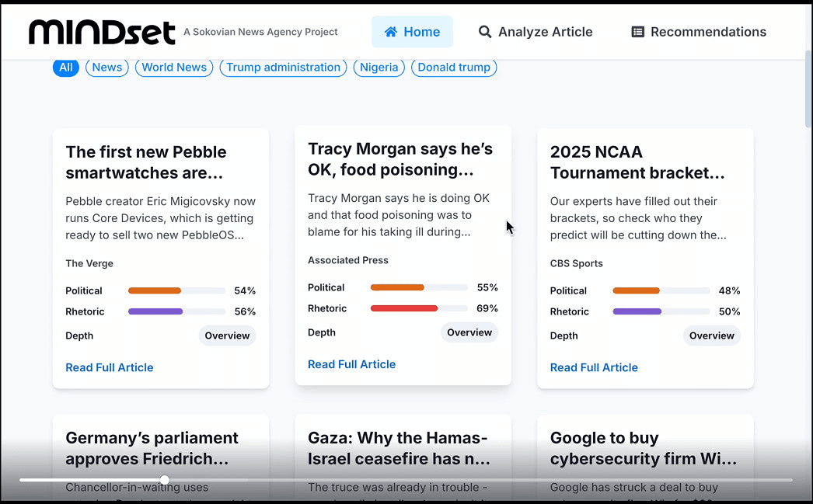
Task: Select the All topics filter pill
Action: pyautogui.click(x=65, y=68)
